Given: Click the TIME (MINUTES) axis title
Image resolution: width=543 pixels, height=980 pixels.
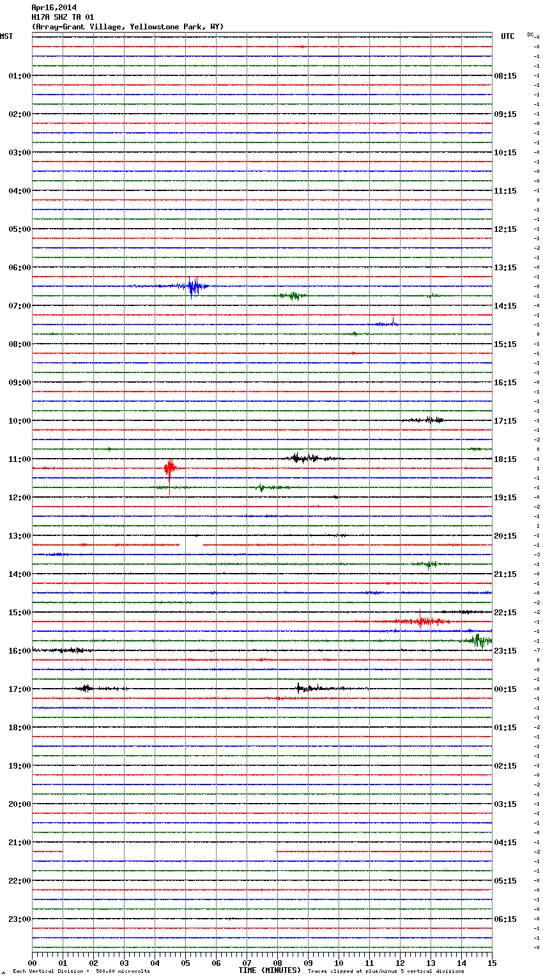Looking at the screenshot, I should (270, 970).
